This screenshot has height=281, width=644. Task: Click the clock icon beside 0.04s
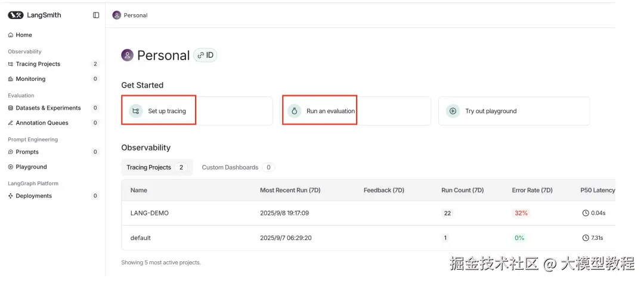pos(586,213)
